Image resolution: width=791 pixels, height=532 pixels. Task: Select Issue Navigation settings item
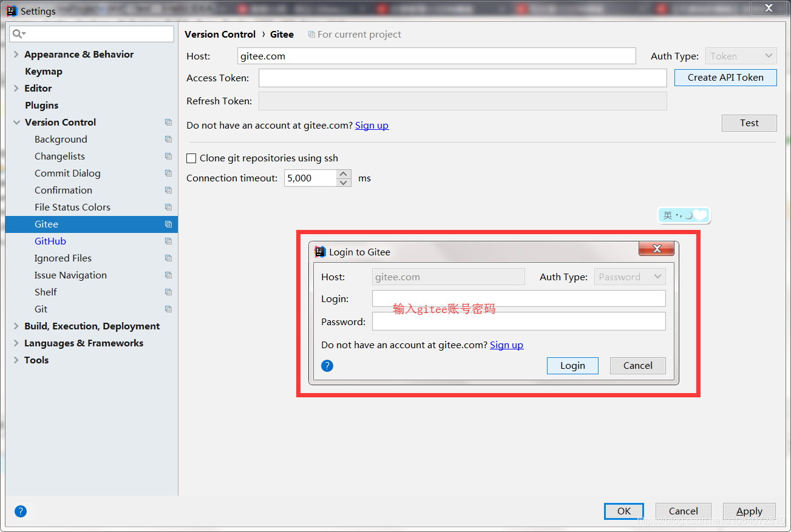coord(70,275)
